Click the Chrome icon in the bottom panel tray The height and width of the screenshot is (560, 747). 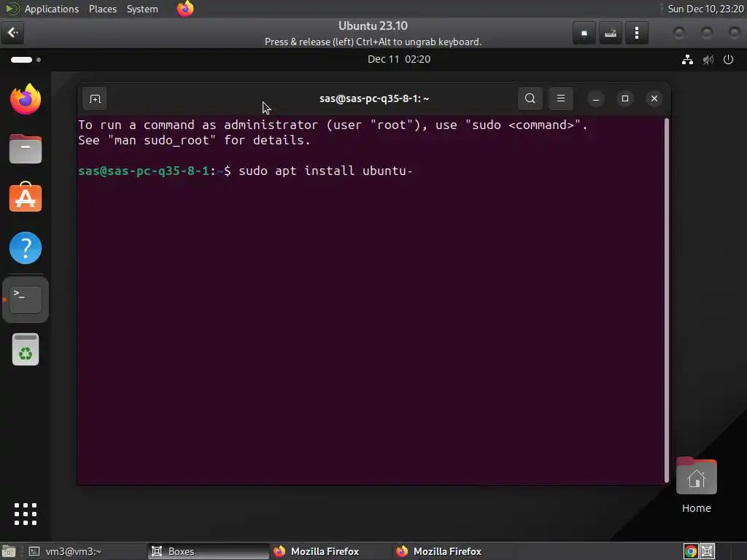pyautogui.click(x=691, y=551)
